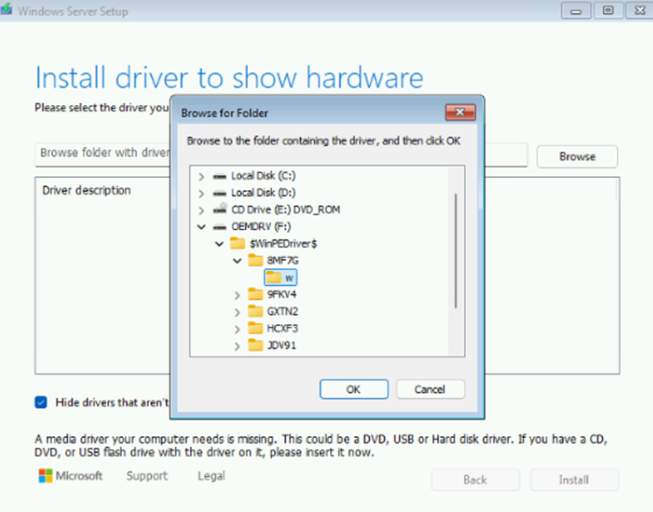Screen dimensions: 653x512
Task: Click the HCXF3 folder icon
Action: pos(255,328)
